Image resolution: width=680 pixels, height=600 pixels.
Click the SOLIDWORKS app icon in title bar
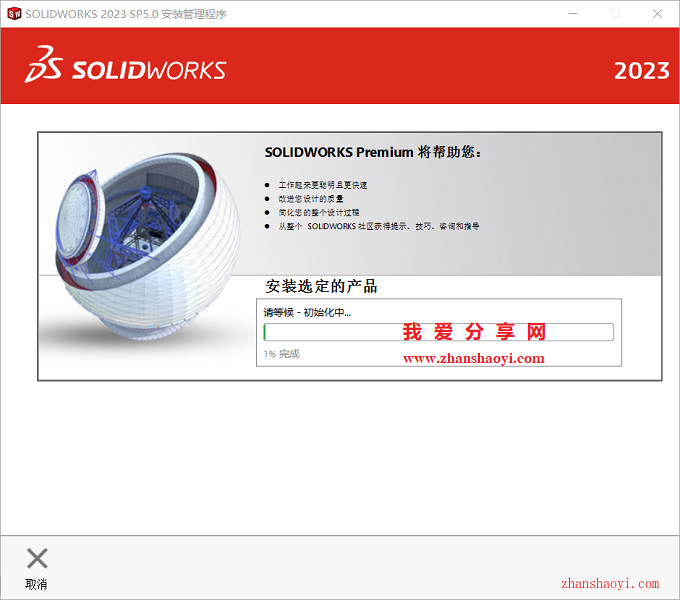tap(14, 14)
